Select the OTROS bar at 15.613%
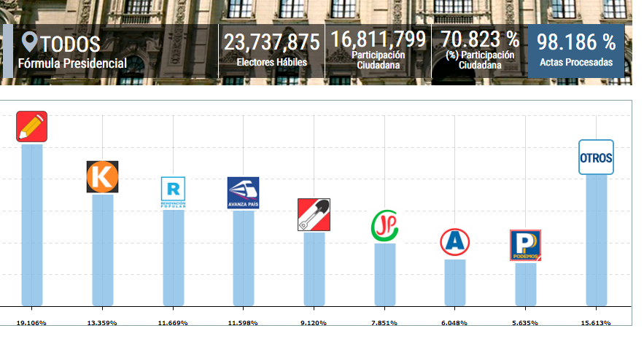This screenshot has height=355, width=644. (597, 241)
